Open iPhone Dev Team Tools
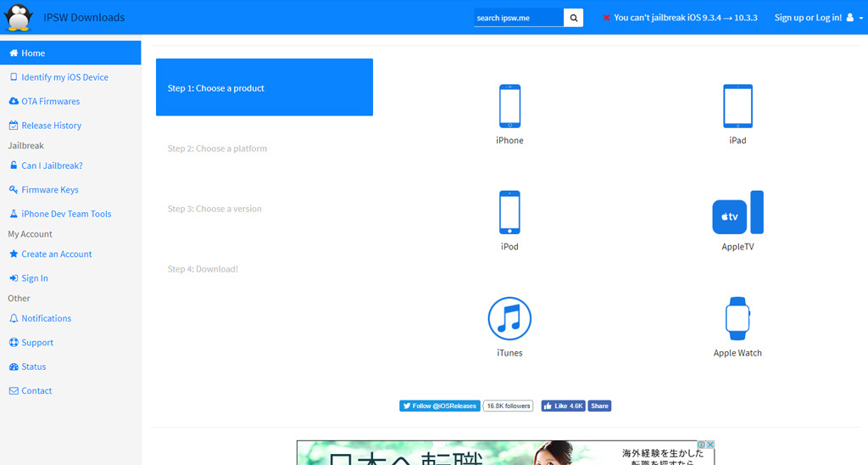Screen dimensions: 868x465 coord(66,213)
